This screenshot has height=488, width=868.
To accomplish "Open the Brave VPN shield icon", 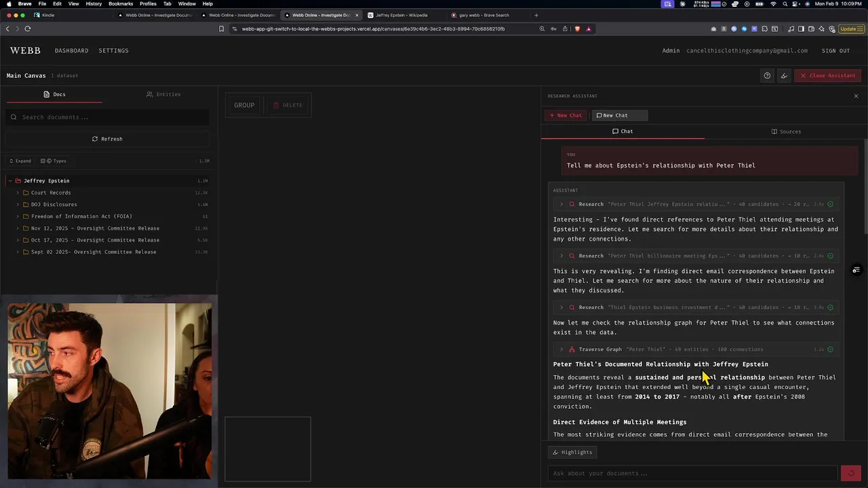I will click(831, 28).
